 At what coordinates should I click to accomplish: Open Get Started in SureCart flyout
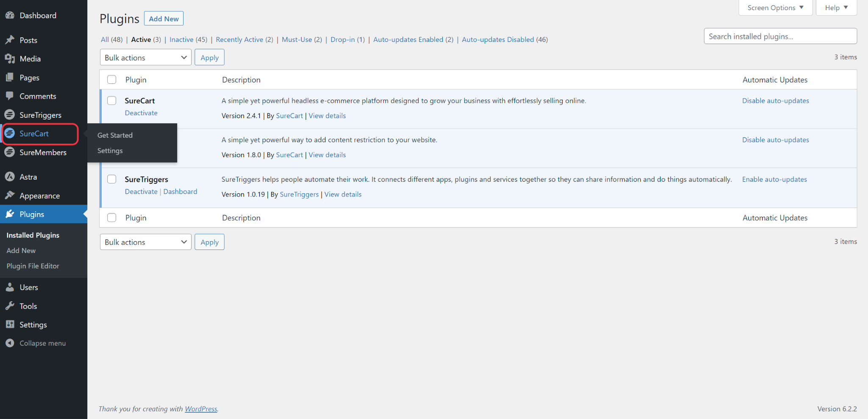pyautogui.click(x=115, y=135)
